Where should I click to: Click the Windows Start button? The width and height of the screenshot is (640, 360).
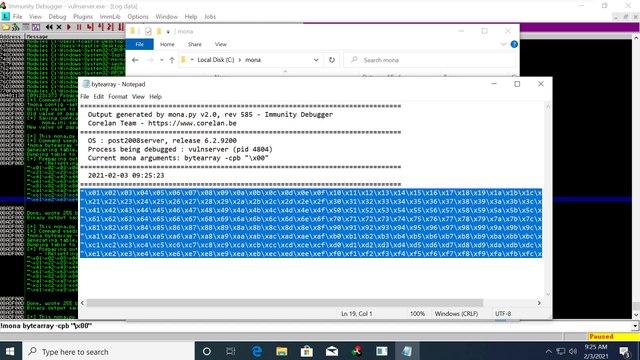tap(10, 351)
